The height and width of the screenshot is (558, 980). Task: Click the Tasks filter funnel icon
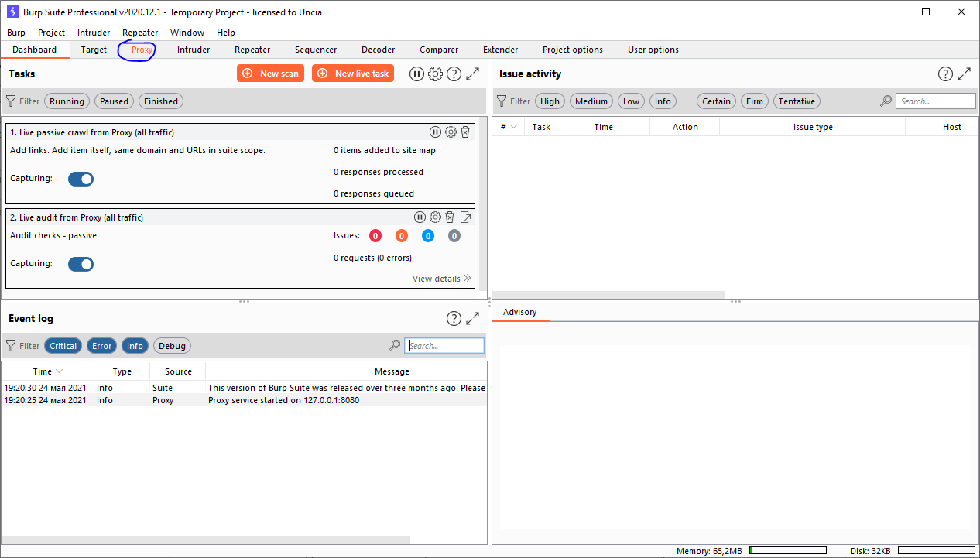coord(11,101)
